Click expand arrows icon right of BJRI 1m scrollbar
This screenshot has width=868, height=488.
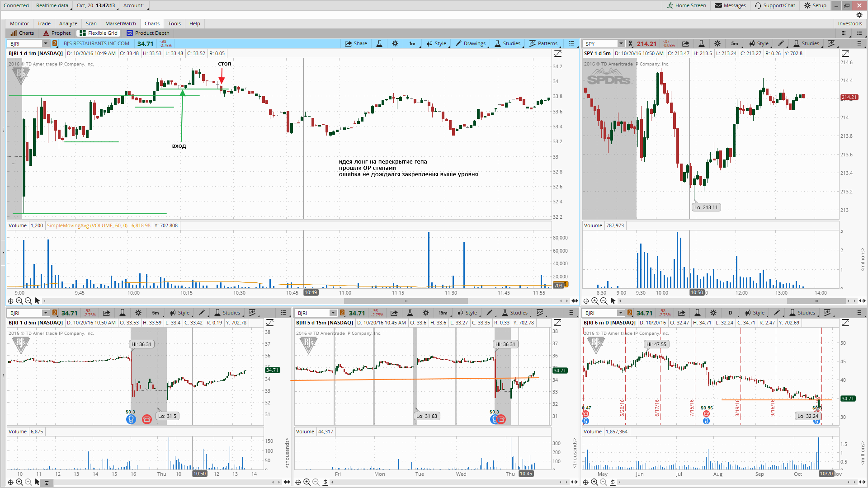(x=575, y=301)
